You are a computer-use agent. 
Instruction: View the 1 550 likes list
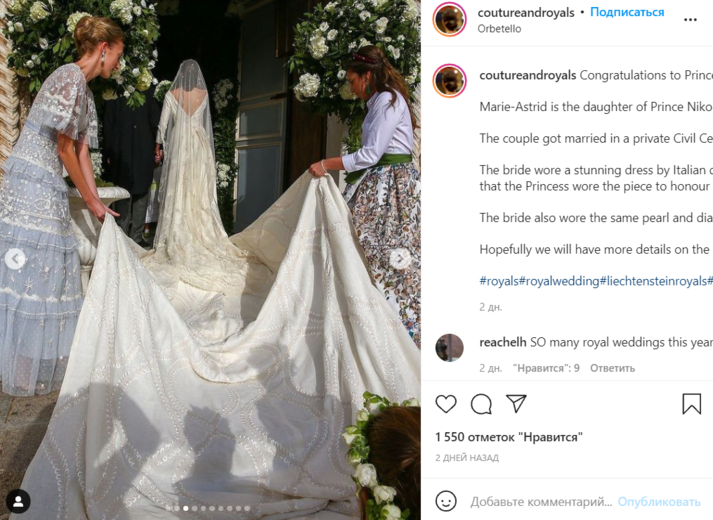click(509, 437)
